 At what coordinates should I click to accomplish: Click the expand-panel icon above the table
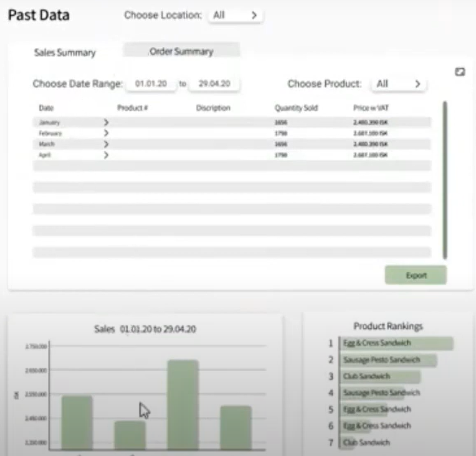tap(460, 72)
